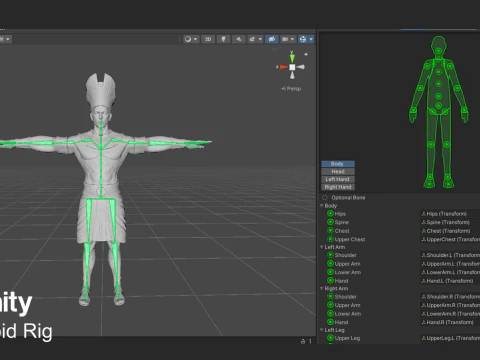Screen dimensions: 480x360
Task: Select the Head mapping view button
Action: (x=338, y=171)
